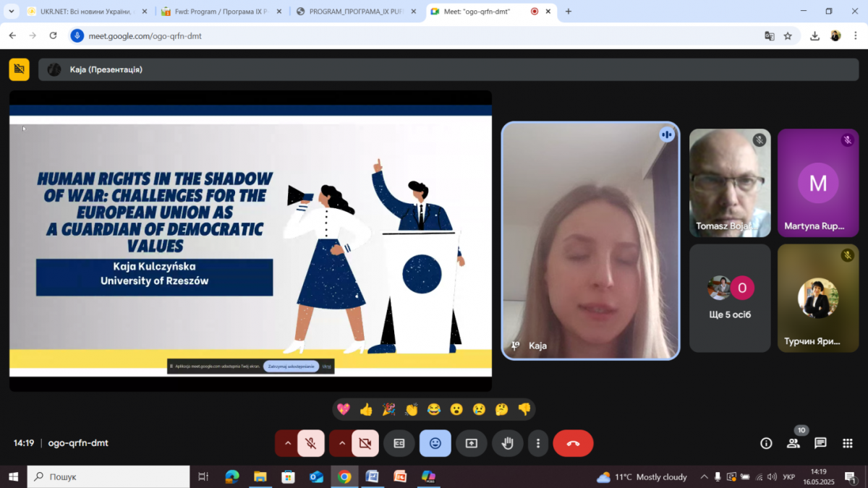Screen dimensions: 868x488
Task: Open the reactions emoji panel
Action: pyautogui.click(x=435, y=443)
